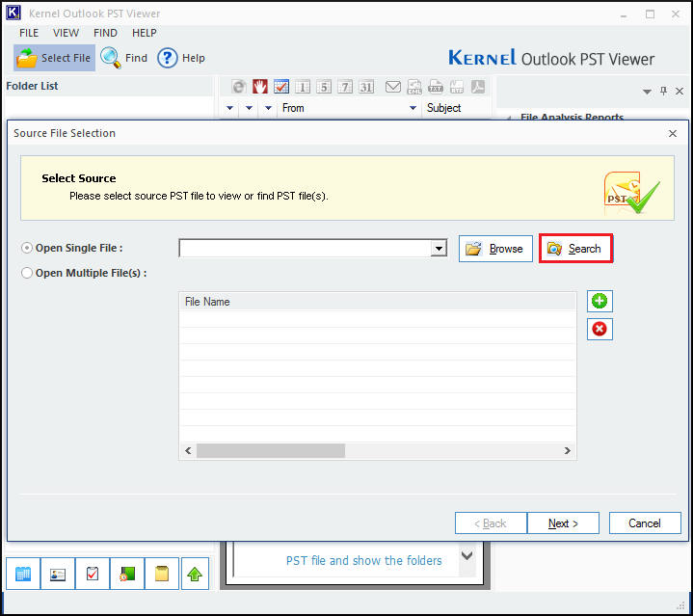Open the first column filter dropdown arrow
693x616 pixels.
(x=229, y=108)
